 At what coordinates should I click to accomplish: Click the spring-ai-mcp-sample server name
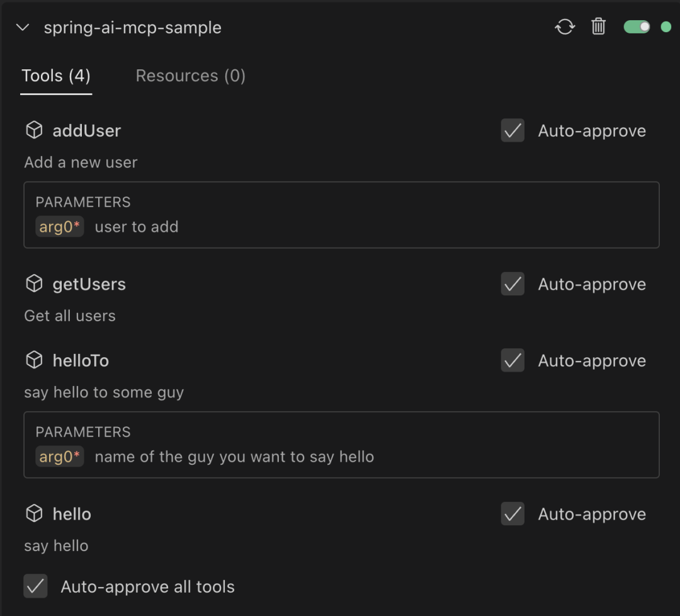(132, 28)
